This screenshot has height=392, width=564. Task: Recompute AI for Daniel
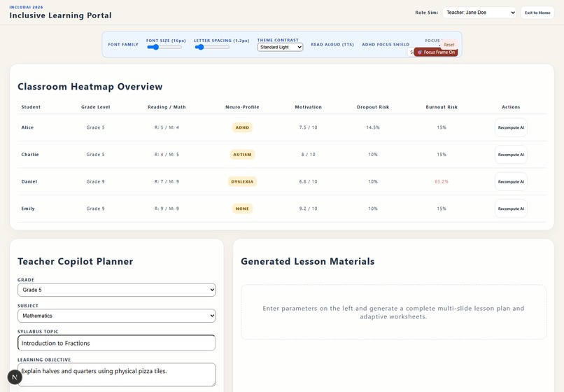tap(511, 181)
